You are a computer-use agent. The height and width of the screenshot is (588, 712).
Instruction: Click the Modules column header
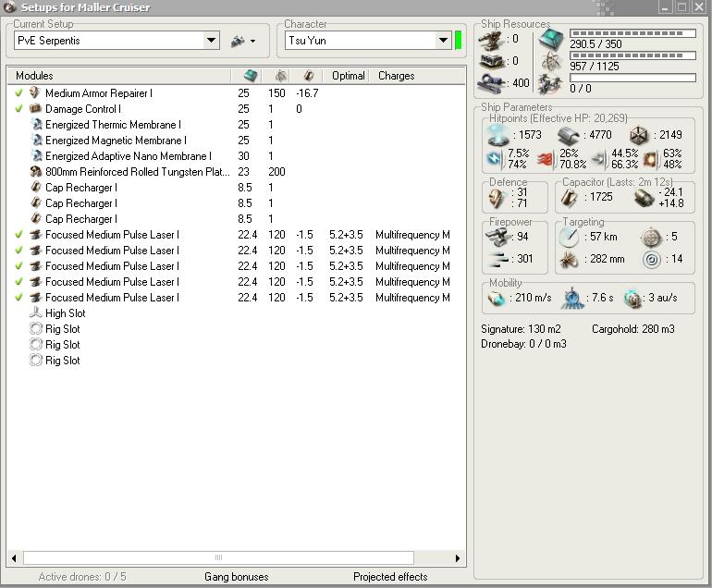34,76
